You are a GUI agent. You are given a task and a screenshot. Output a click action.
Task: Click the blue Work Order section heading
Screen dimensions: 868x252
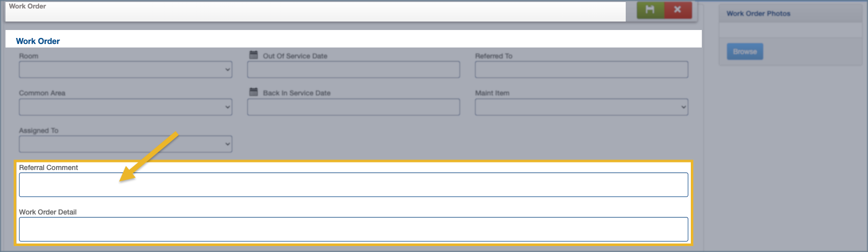coord(38,41)
